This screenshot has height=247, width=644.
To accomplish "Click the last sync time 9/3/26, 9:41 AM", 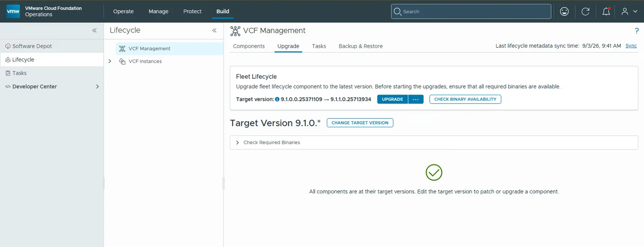I will point(601,46).
